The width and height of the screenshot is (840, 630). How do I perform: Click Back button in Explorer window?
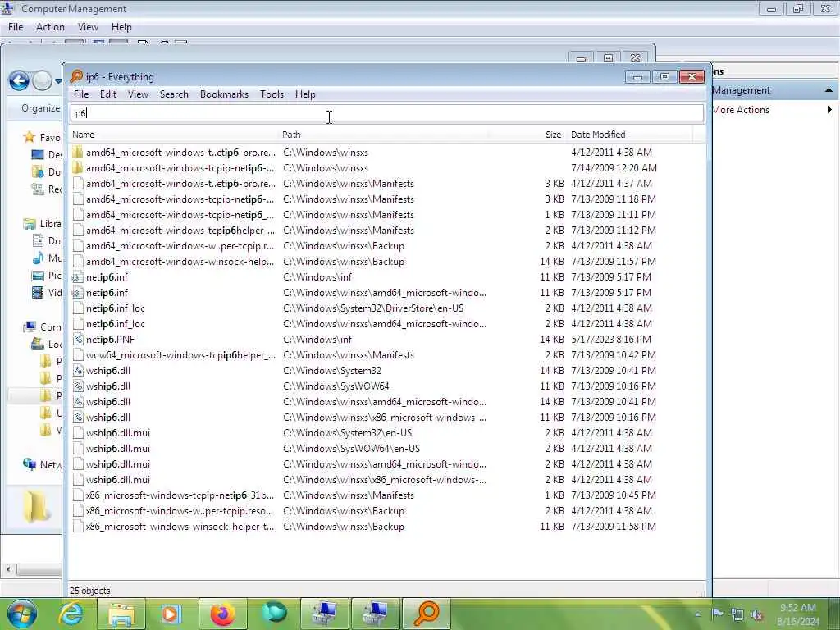point(20,81)
